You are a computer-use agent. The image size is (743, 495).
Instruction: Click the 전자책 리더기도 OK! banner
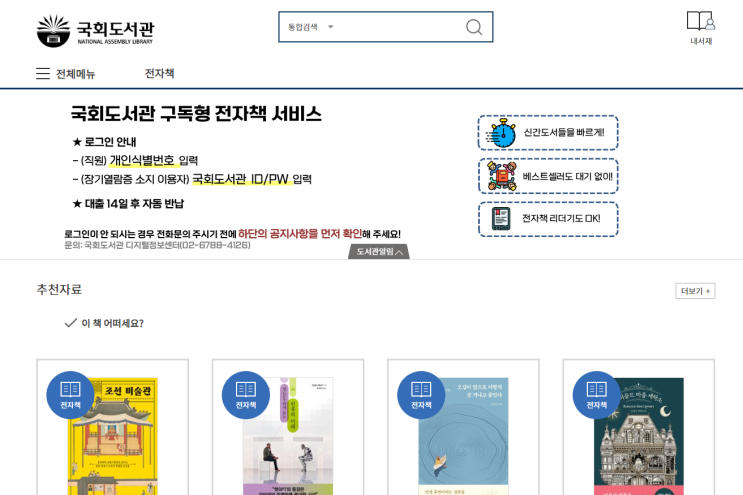(548, 219)
